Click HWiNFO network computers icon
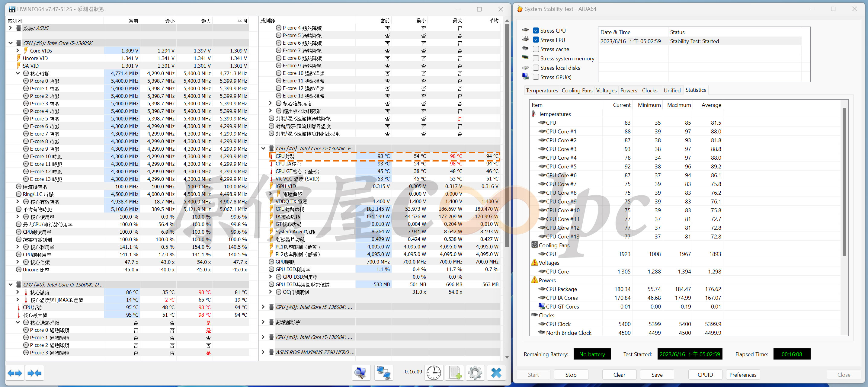Screen dimensions: 868x387 (x=383, y=373)
